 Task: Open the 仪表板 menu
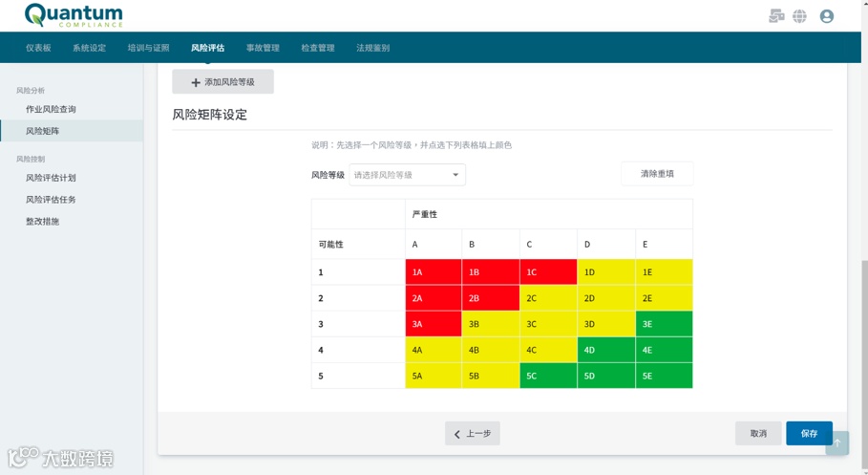[38, 48]
